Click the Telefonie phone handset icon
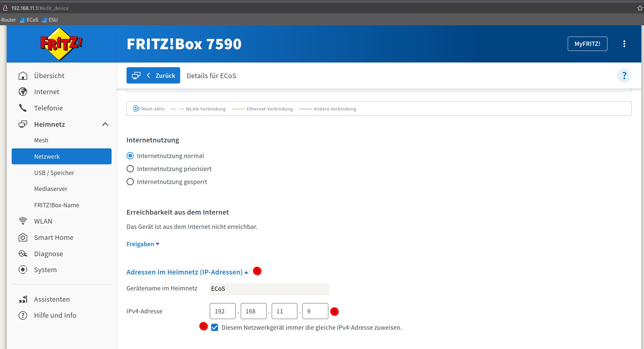The height and width of the screenshot is (349, 644). pos(23,108)
